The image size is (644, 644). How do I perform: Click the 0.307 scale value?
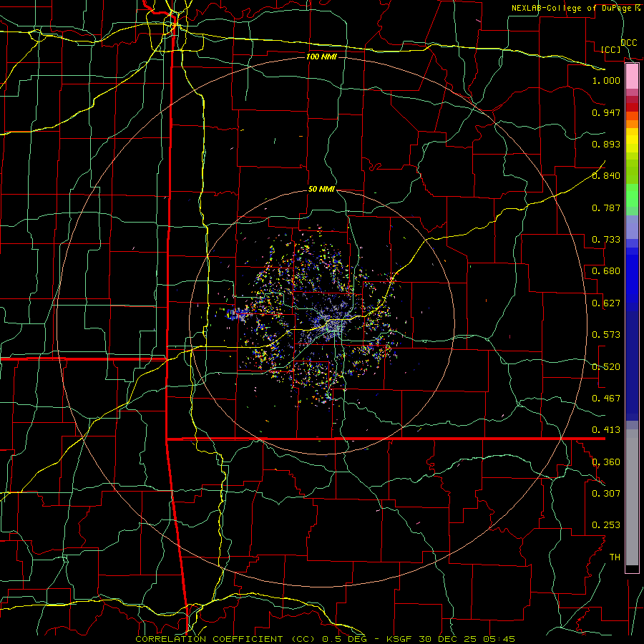tap(606, 493)
